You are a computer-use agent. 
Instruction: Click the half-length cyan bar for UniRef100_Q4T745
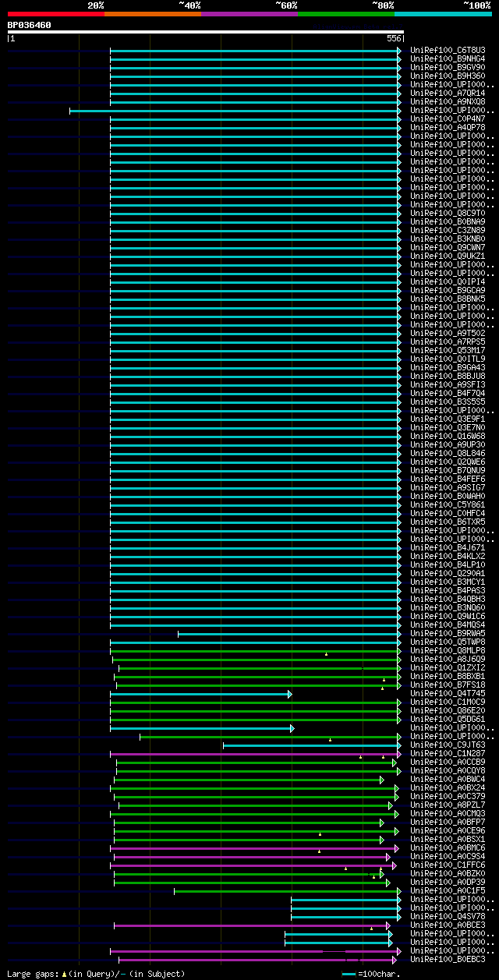click(x=201, y=694)
